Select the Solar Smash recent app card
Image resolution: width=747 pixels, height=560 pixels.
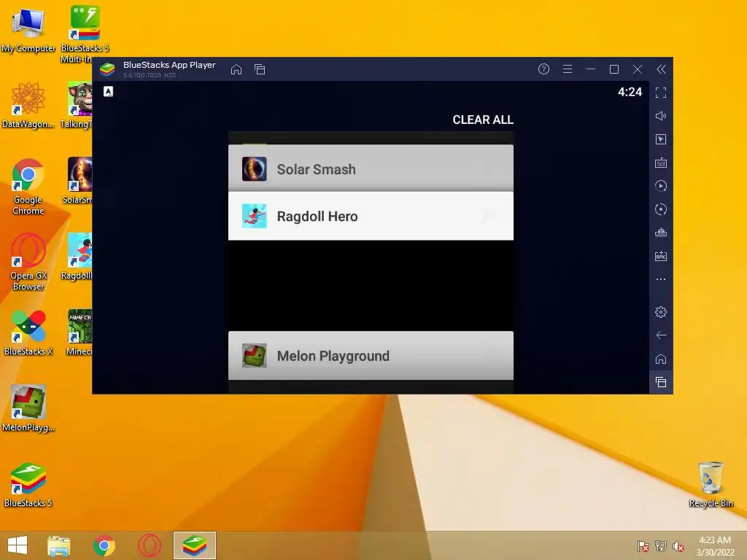coord(371,168)
